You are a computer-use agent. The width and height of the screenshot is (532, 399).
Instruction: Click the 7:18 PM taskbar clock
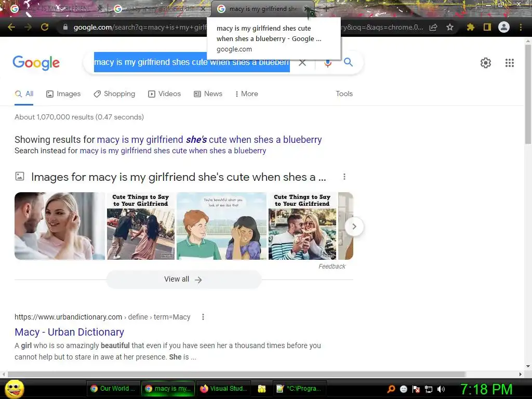point(486,389)
